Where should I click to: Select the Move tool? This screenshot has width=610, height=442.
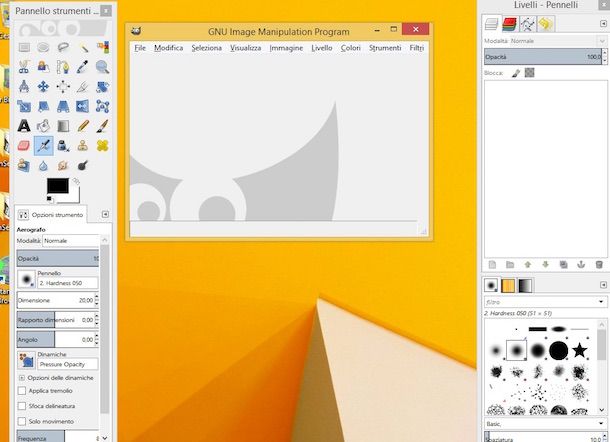point(43,86)
